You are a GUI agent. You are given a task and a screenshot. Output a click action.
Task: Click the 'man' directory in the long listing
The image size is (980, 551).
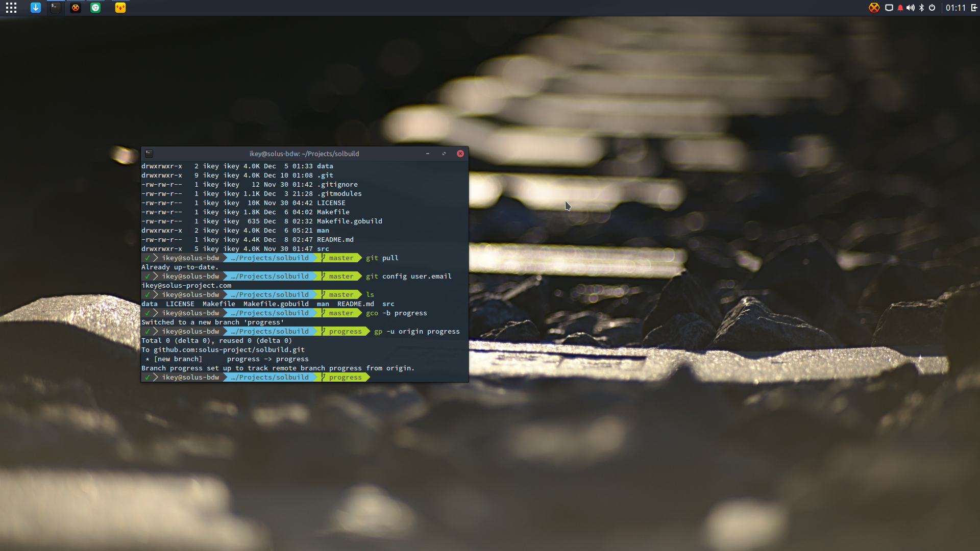(323, 231)
